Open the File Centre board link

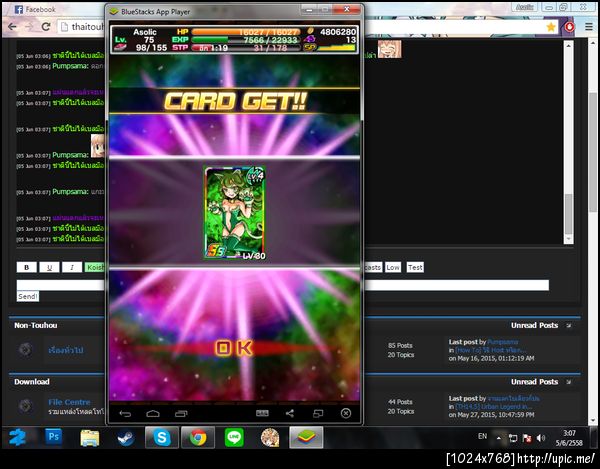pyautogui.click(x=69, y=402)
